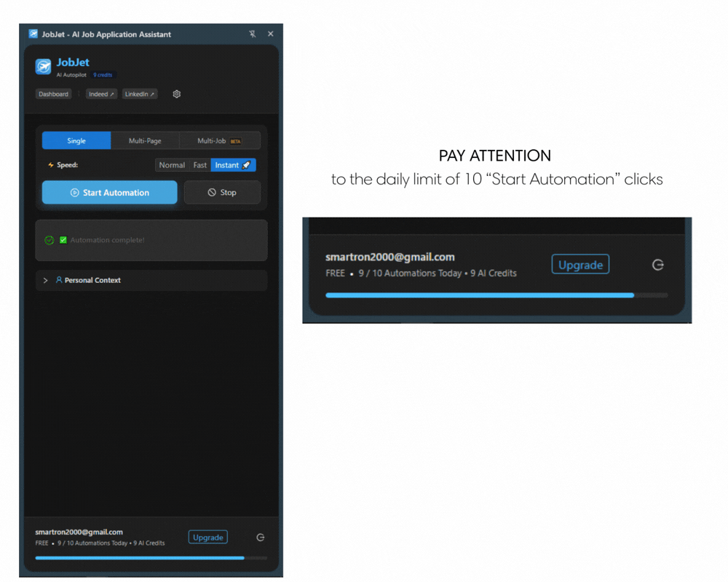Select the Instant speed option
The height and width of the screenshot is (582, 728).
232,165
